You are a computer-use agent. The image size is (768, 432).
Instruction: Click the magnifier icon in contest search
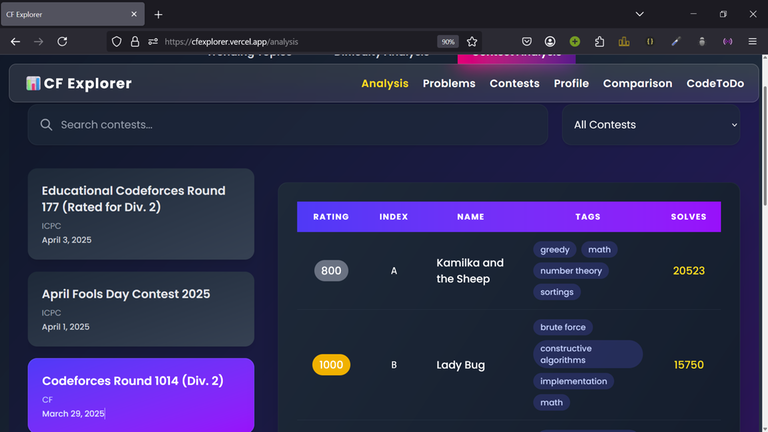coord(46,125)
